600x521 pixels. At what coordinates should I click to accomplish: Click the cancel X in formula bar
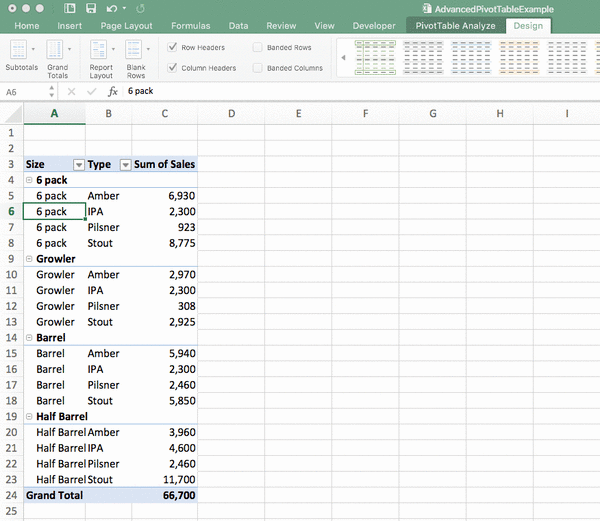point(71,91)
